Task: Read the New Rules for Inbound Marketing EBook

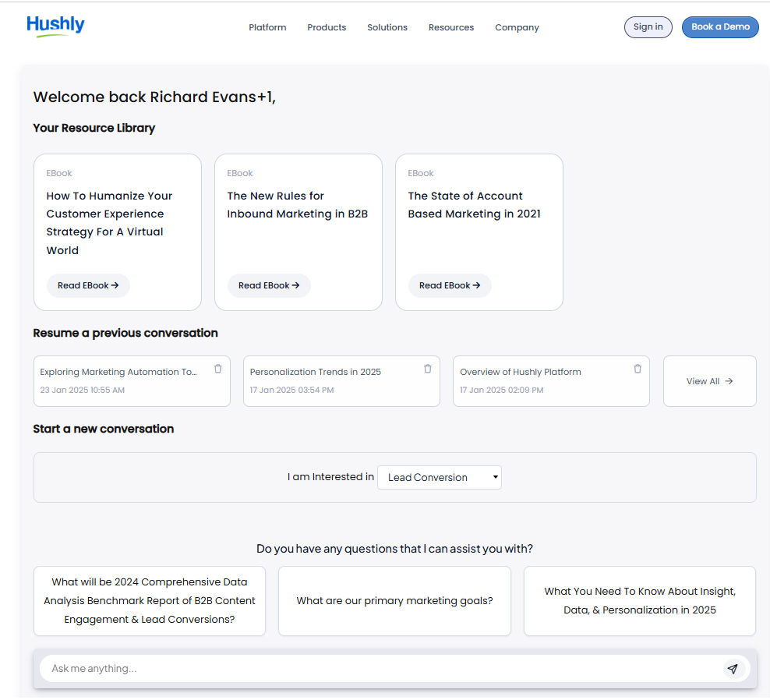Action: click(269, 285)
